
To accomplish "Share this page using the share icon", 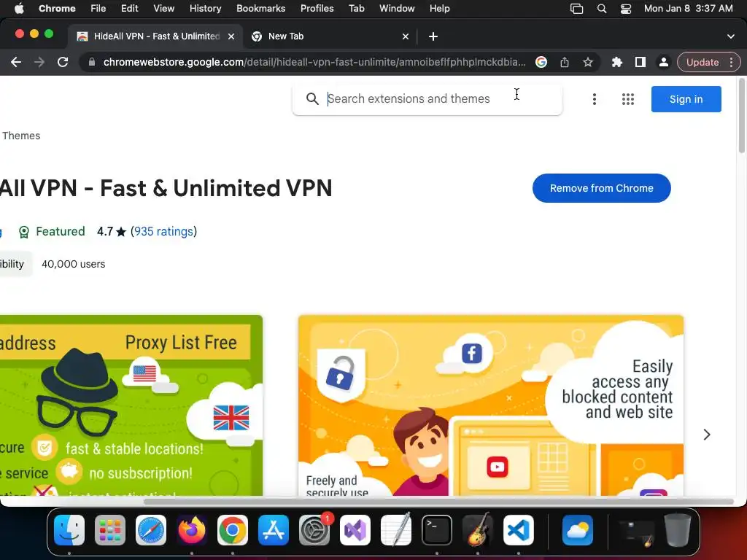I will click(x=565, y=63).
